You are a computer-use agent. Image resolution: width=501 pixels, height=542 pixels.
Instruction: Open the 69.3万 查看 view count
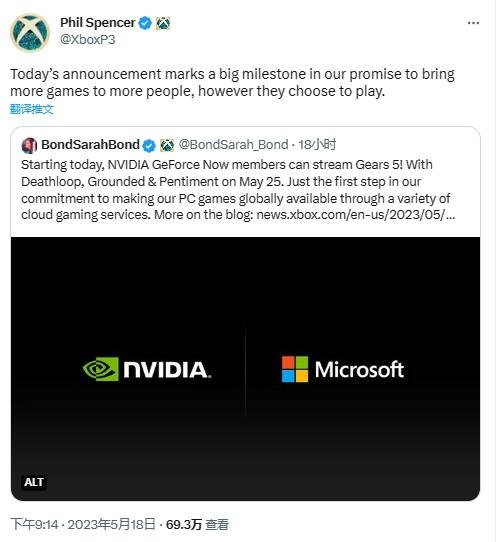[197, 524]
